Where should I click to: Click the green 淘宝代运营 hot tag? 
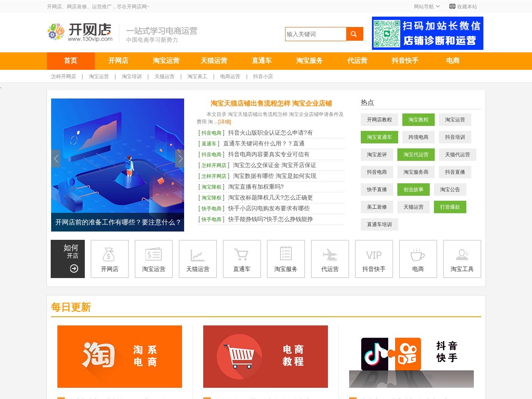pos(416,155)
